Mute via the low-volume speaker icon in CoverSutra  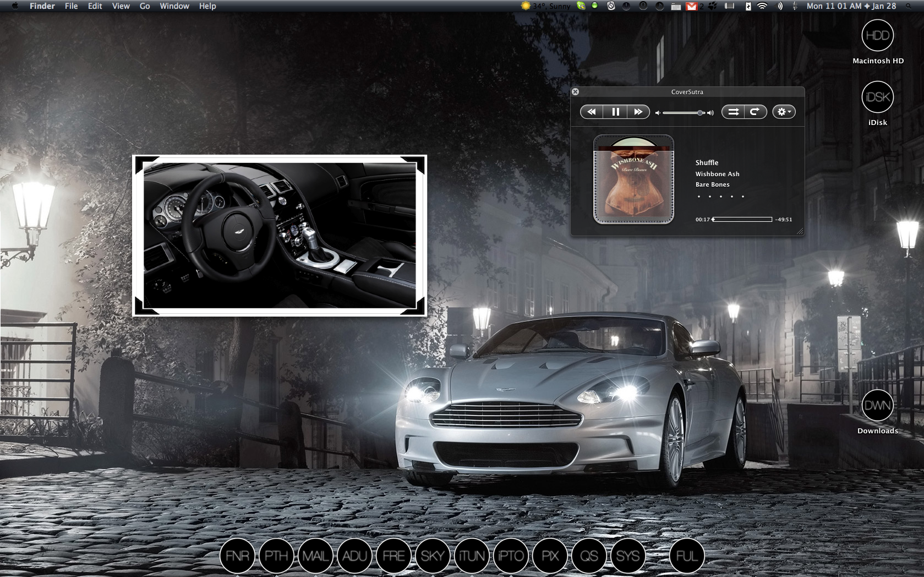click(658, 113)
